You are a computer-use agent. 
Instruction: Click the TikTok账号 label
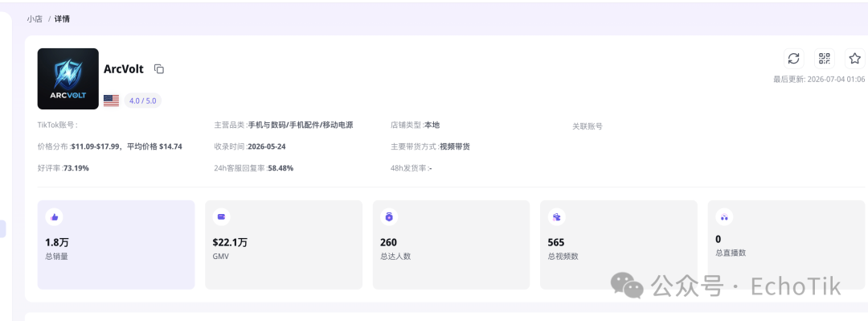[58, 126]
